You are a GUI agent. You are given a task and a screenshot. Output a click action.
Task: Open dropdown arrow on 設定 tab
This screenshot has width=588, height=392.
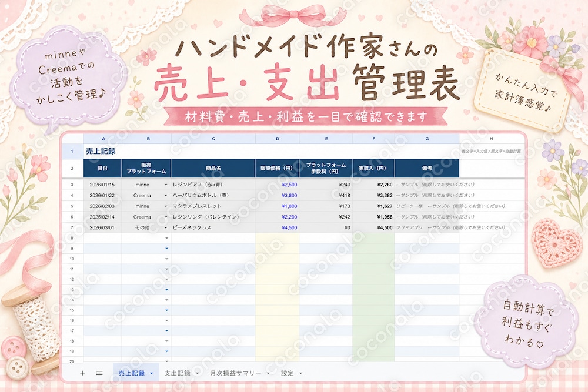click(300, 373)
